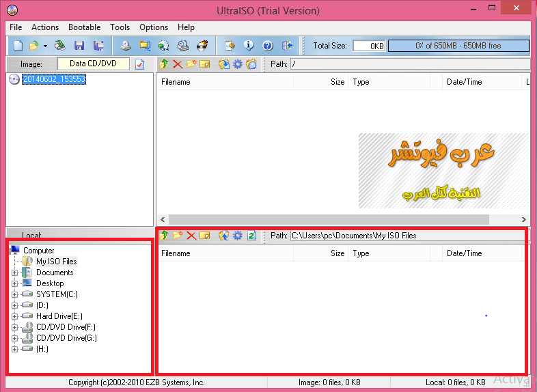
Task: Click the local pane New Folder icon
Action: (178, 236)
